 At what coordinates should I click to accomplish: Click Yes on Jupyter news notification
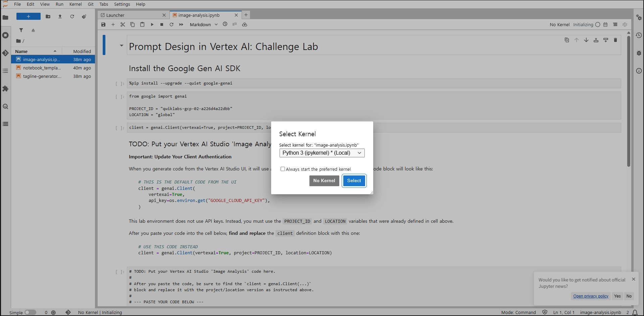(617, 296)
